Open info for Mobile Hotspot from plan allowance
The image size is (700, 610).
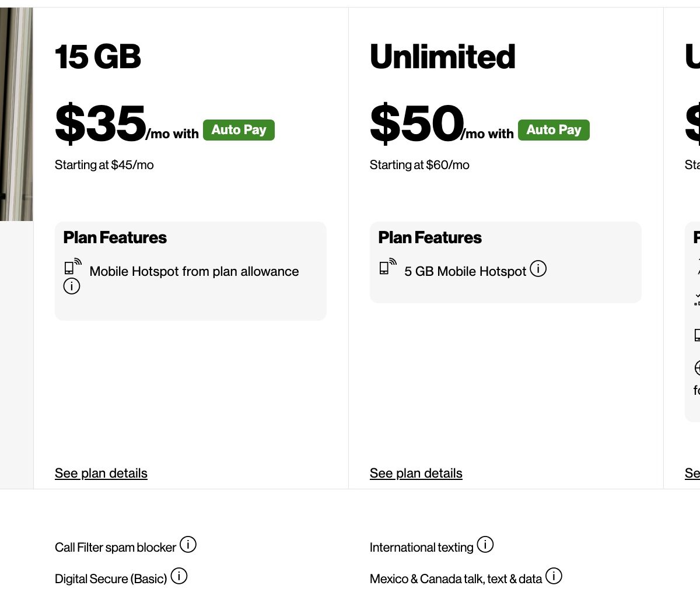[72, 286]
